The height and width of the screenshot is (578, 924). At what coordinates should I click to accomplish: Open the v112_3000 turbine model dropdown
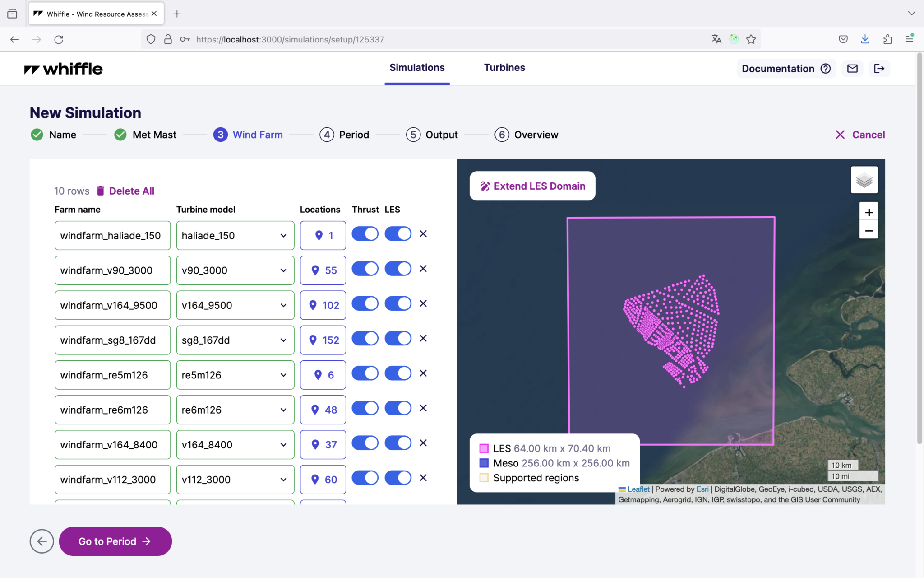235,479
